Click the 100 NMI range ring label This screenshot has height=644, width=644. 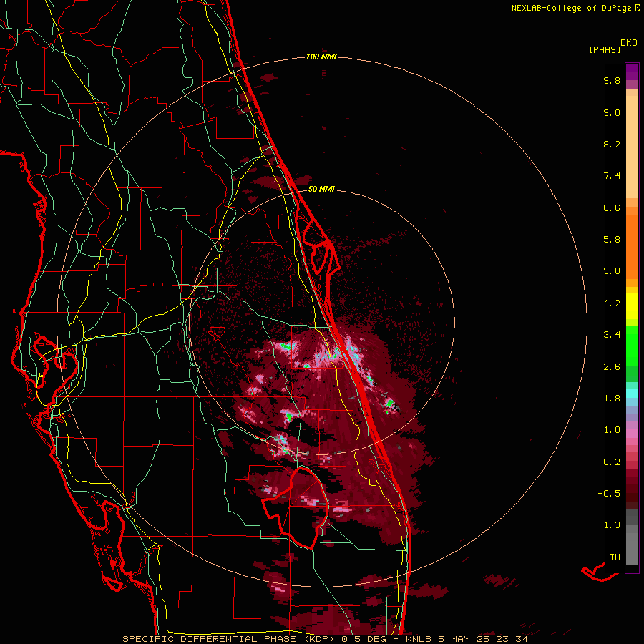click(321, 57)
